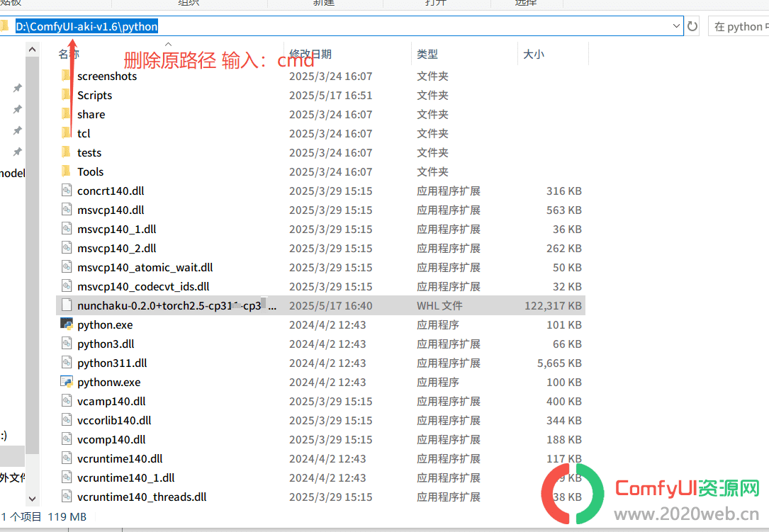Click the share folder icon
This screenshot has width=769, height=532.
(66, 114)
